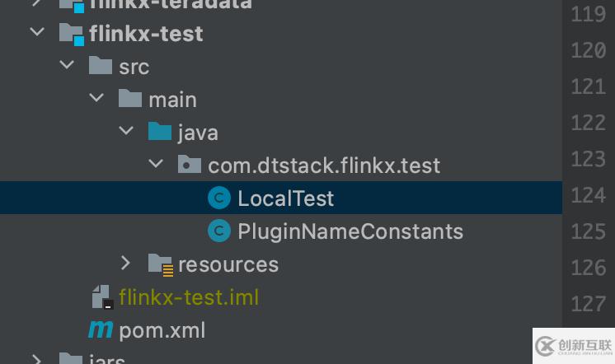Click line number 124 in editor gutter
Screen dimensions: 615x364
587,195
